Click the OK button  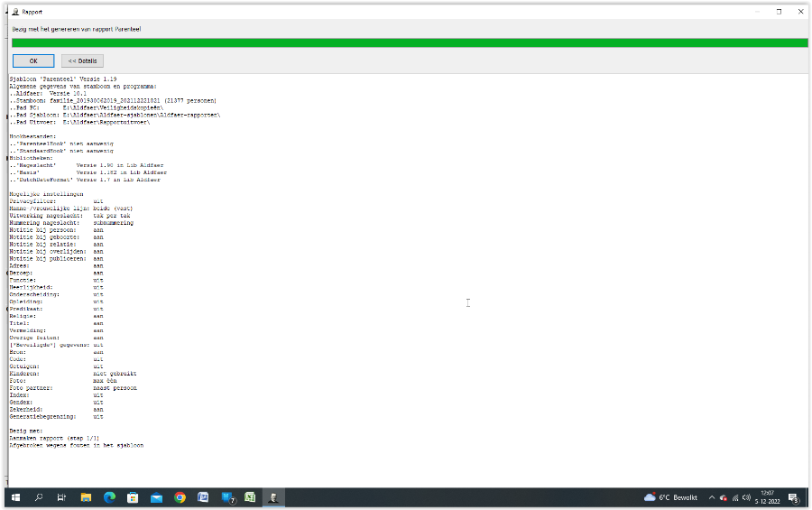pyautogui.click(x=33, y=60)
